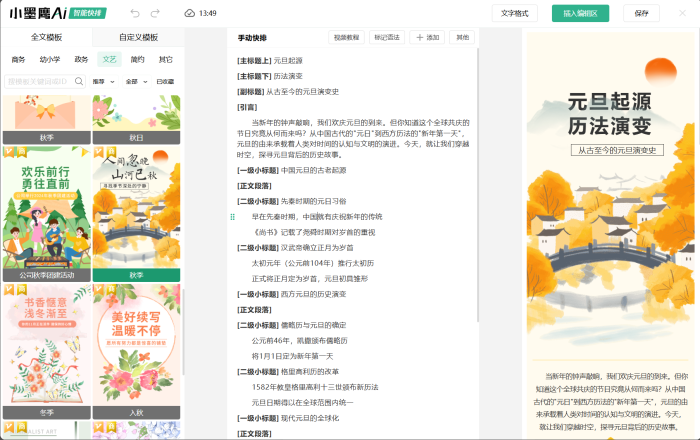
Task: Select the 简约 category tab
Action: [137, 59]
